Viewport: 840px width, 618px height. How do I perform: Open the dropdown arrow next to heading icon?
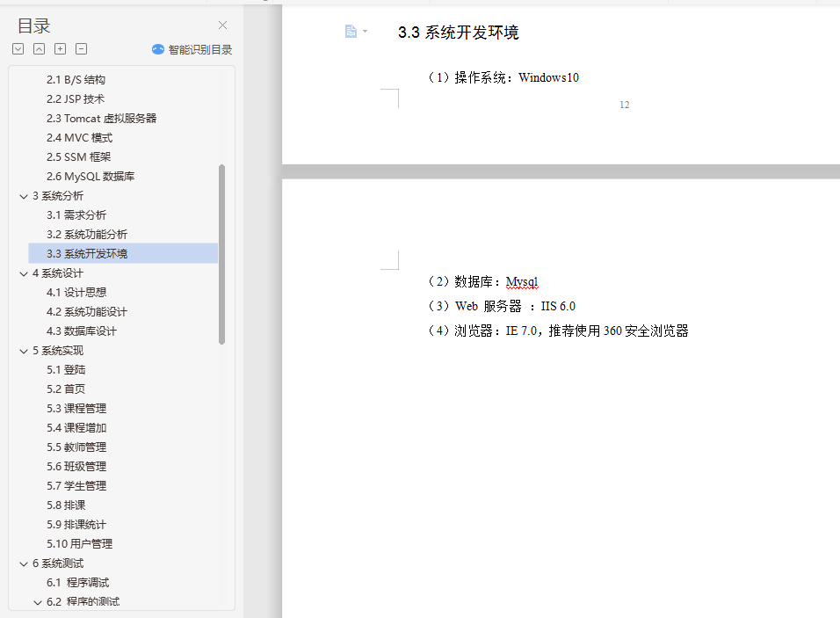[366, 32]
